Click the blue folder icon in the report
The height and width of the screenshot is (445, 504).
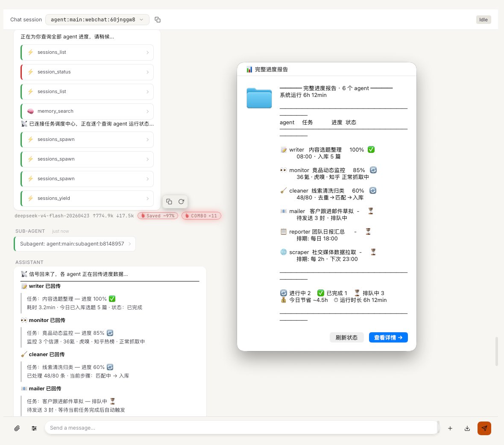(259, 98)
